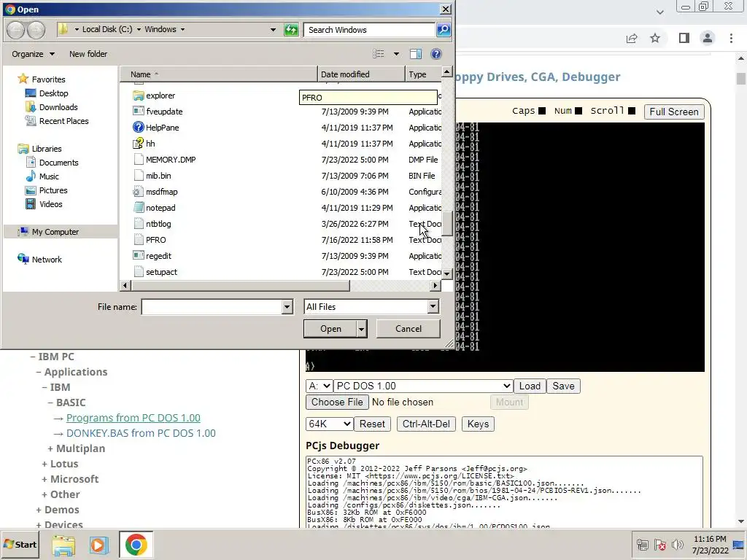Screen dimensions: 747x560
Task: Click the change view icon in dialog toolbar
Action: [x=379, y=54]
